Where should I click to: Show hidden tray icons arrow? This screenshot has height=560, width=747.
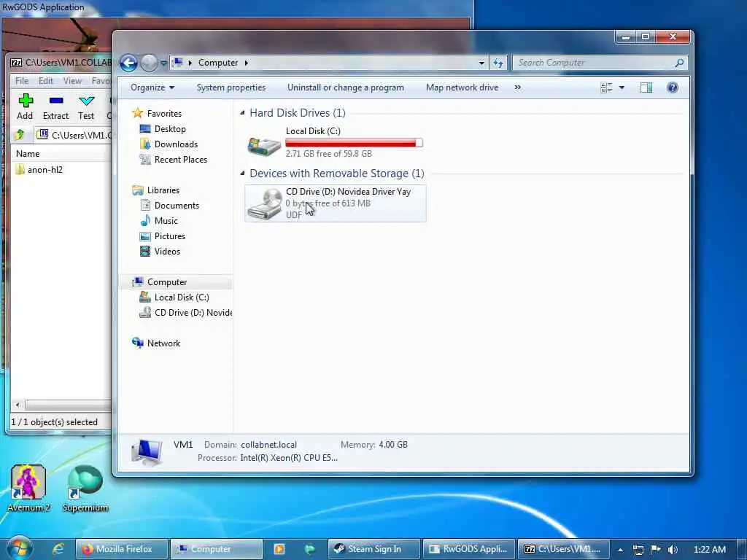[x=620, y=550]
